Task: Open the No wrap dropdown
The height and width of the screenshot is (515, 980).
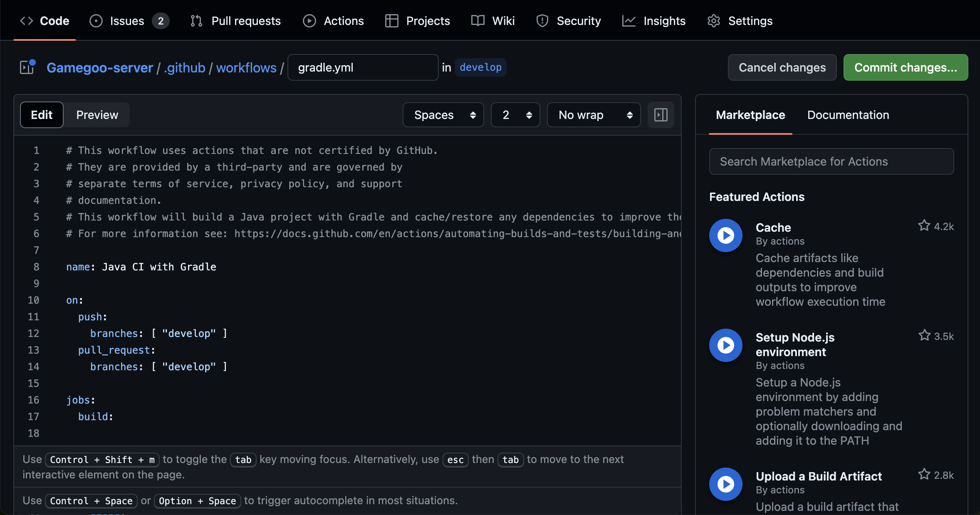Action: (x=594, y=115)
